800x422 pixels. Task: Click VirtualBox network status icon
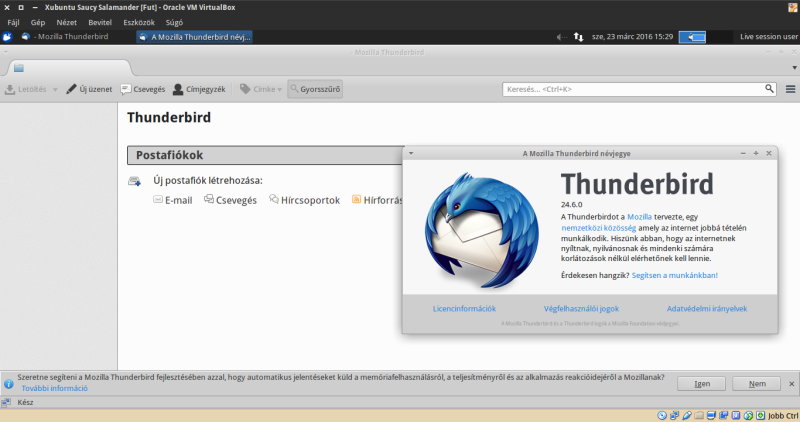674,415
